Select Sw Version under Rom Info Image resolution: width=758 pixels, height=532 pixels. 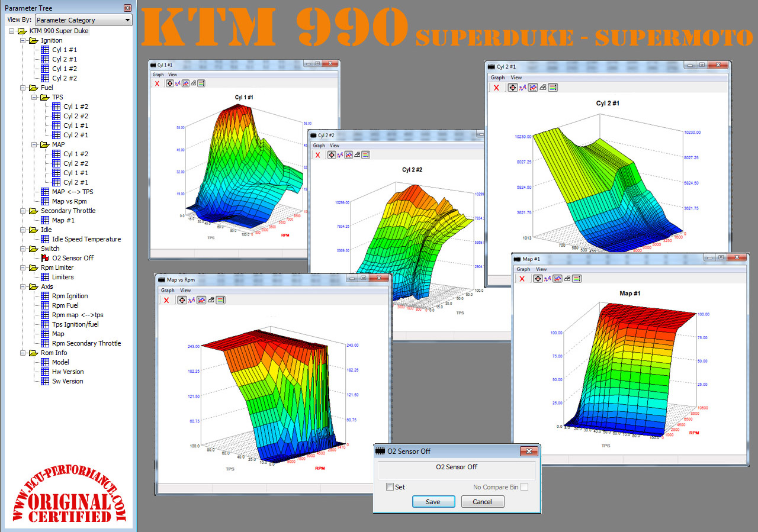pyautogui.click(x=68, y=381)
